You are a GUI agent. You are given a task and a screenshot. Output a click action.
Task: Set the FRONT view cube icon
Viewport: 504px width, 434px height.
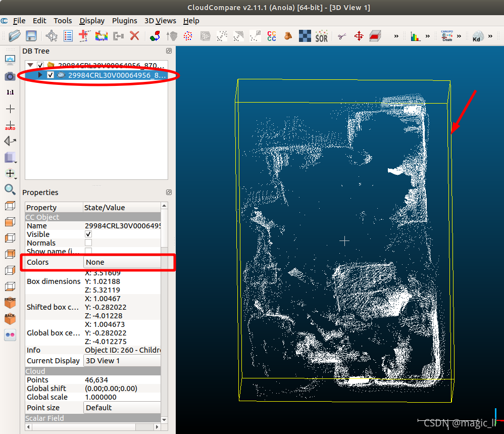(x=10, y=303)
